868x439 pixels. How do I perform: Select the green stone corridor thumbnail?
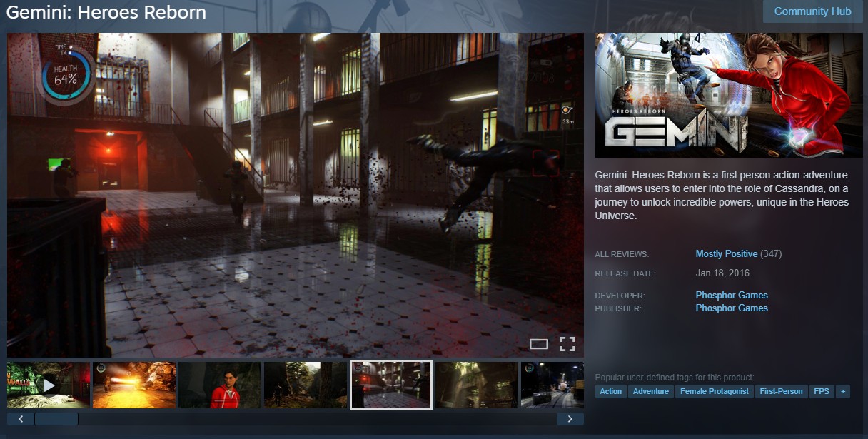[477, 385]
